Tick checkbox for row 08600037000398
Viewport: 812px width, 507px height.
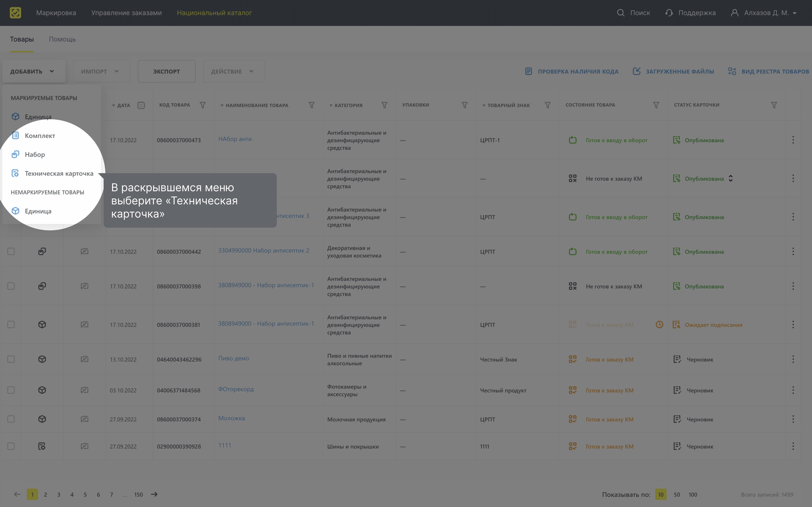click(x=11, y=286)
